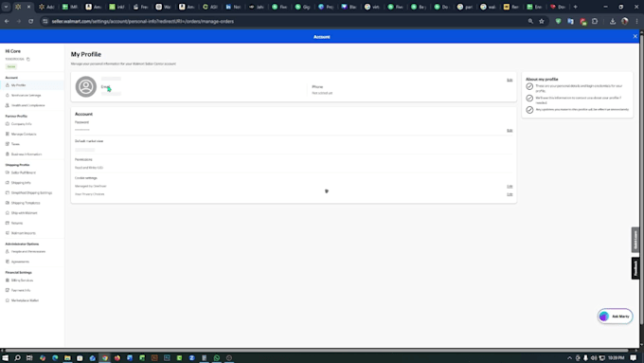Show hidden system tray icons

click(569, 358)
